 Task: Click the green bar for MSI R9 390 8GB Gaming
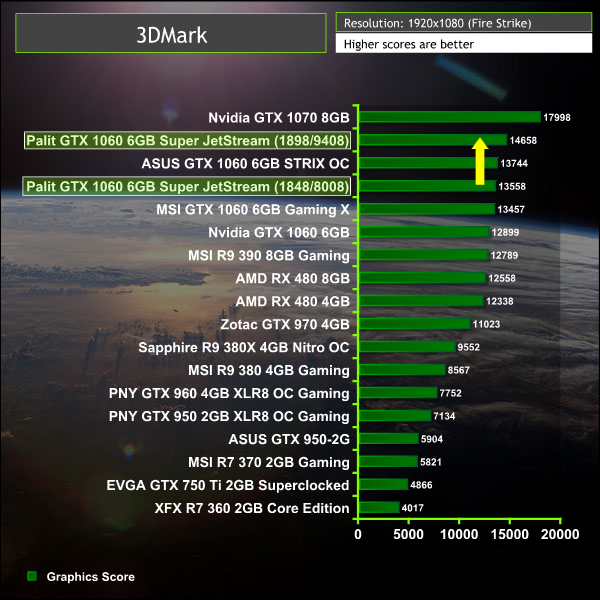click(x=424, y=255)
